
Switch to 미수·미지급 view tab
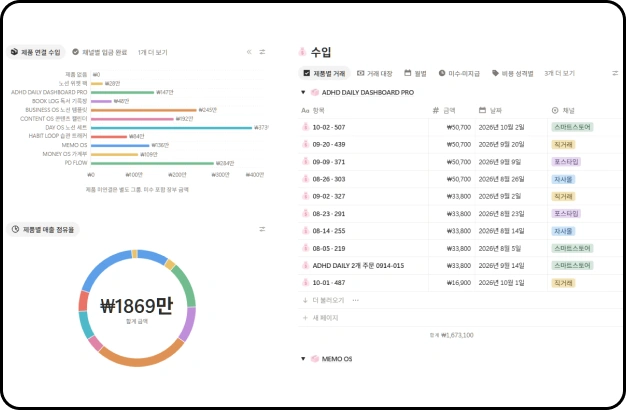[x=459, y=73]
